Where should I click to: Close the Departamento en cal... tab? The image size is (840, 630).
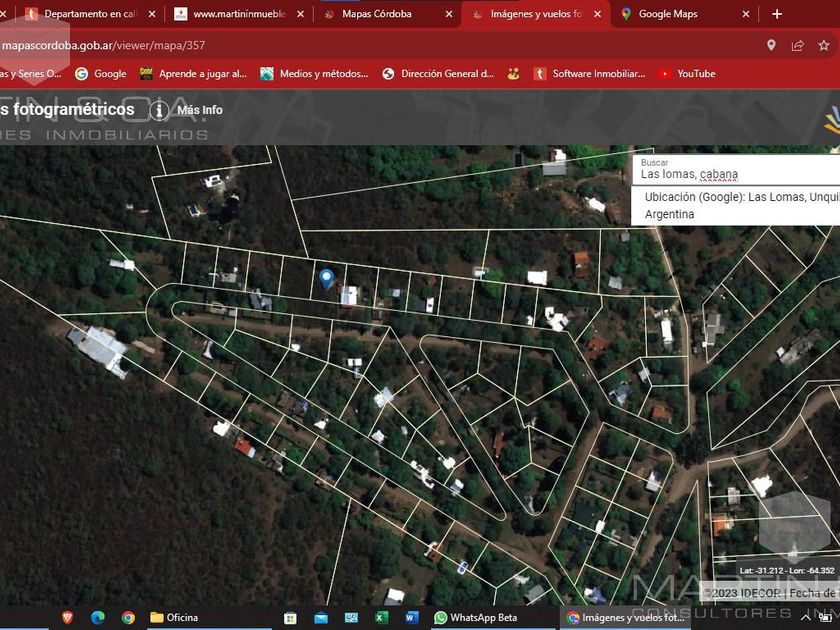coord(152,14)
